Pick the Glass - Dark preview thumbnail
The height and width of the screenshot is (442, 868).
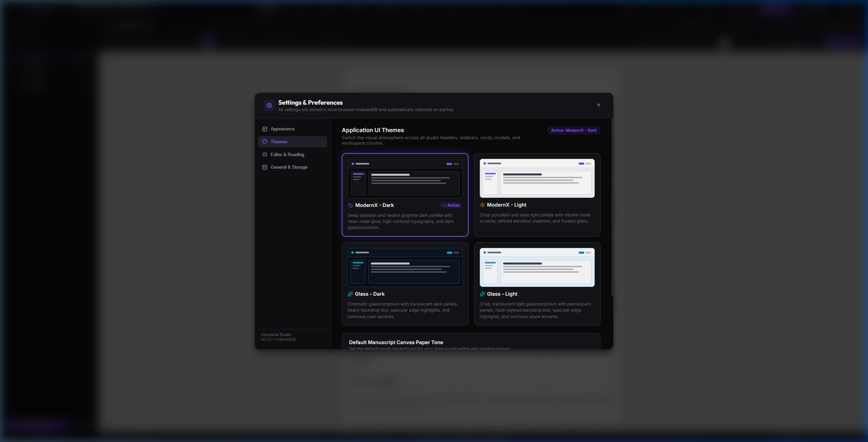click(x=405, y=267)
